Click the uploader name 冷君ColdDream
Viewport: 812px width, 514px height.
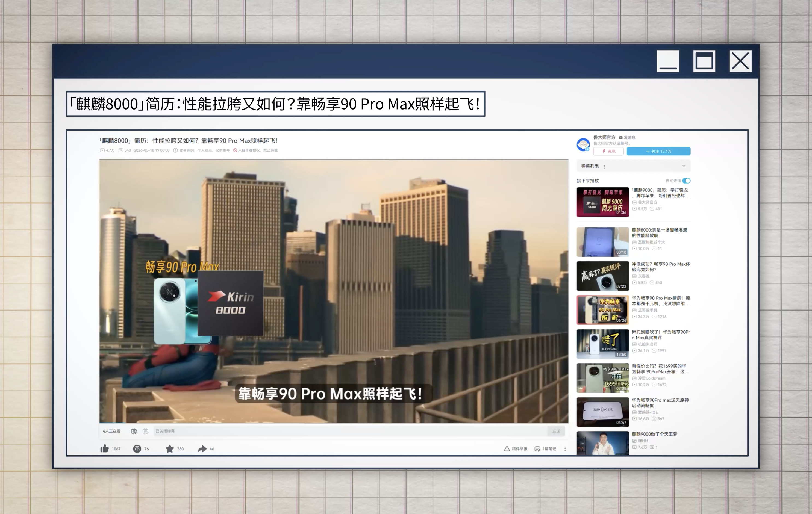point(652,378)
